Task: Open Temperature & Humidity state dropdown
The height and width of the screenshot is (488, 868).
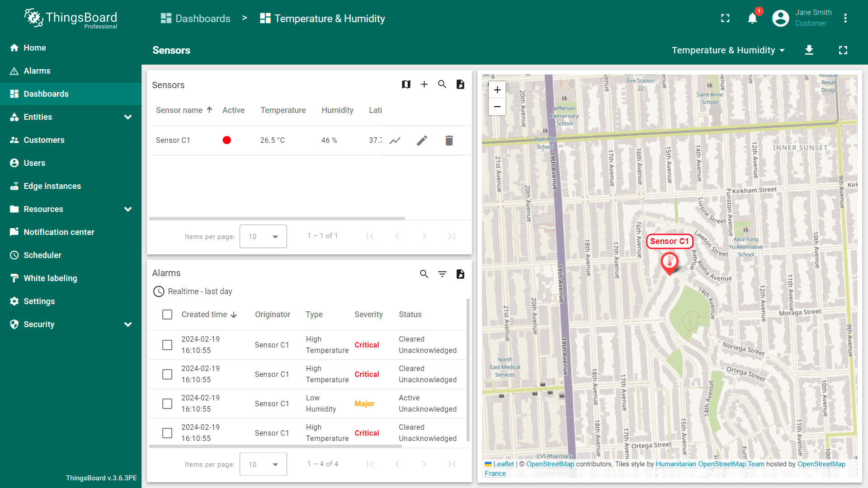Action: point(728,50)
